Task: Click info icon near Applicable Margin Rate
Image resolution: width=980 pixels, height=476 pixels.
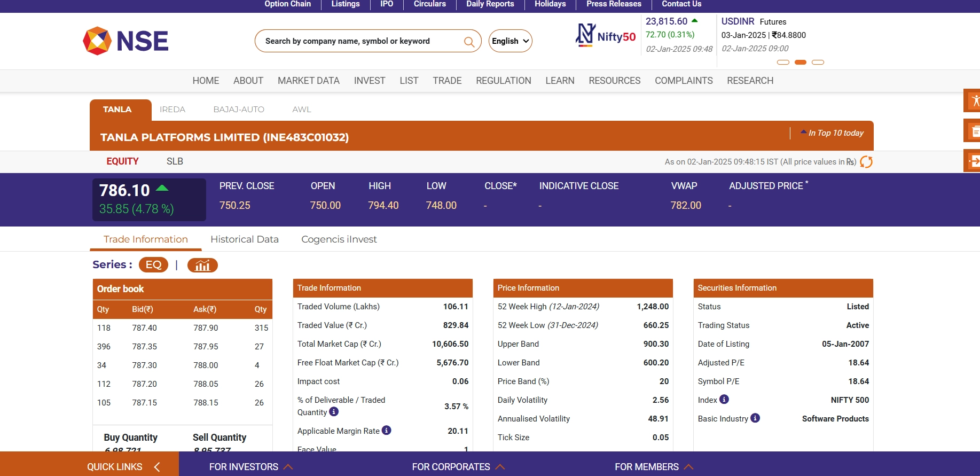Action: pyautogui.click(x=387, y=431)
